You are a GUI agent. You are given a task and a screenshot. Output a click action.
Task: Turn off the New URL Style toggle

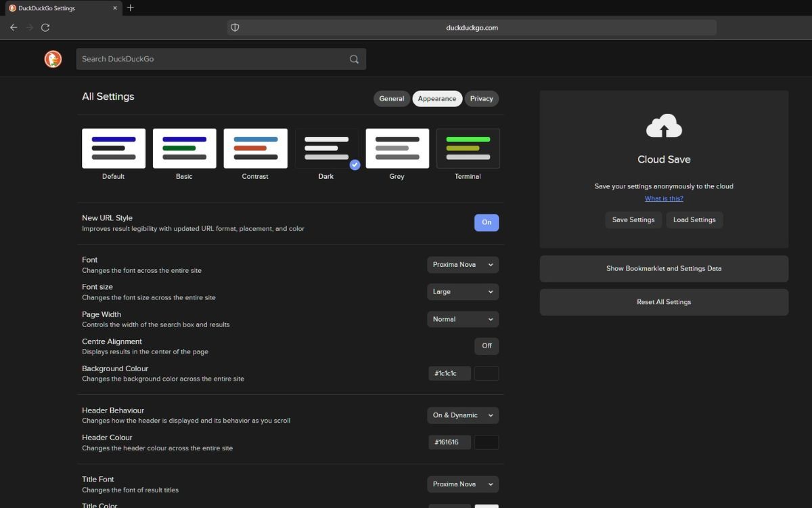click(x=487, y=222)
